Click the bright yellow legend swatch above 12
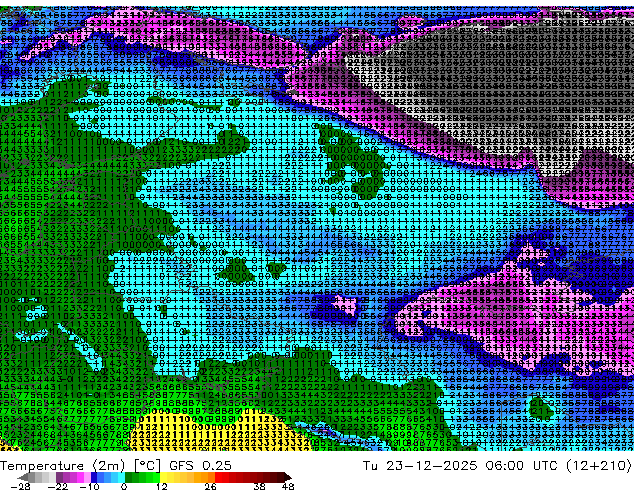Image resolution: width=634 pixels, height=490 pixels. tap(163, 477)
